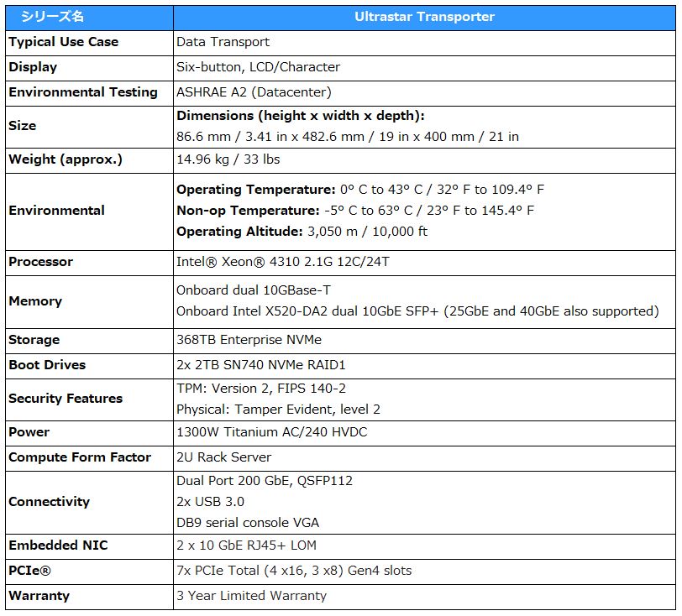This screenshot has width=682, height=616.
Task: Click the 'Environmental' row label
Action: coord(56,211)
